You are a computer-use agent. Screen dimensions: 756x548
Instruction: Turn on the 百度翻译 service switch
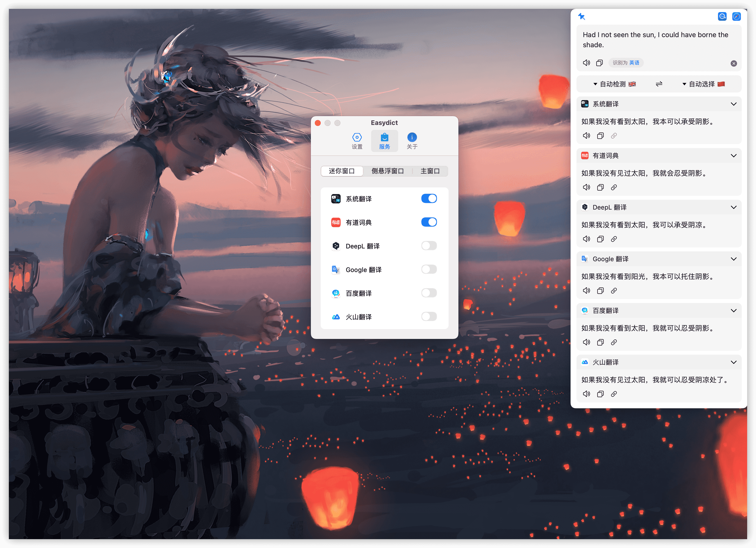(x=429, y=293)
